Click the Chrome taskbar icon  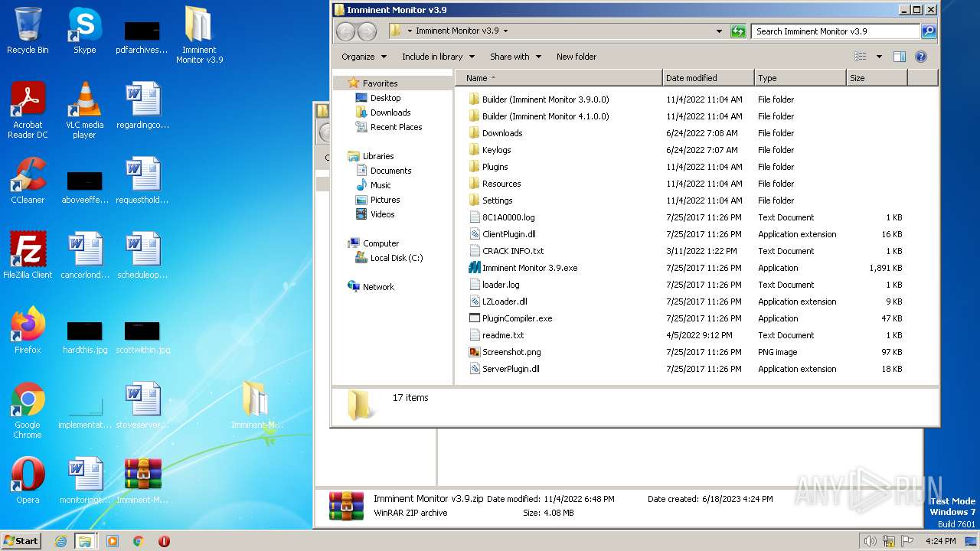pyautogui.click(x=139, y=541)
